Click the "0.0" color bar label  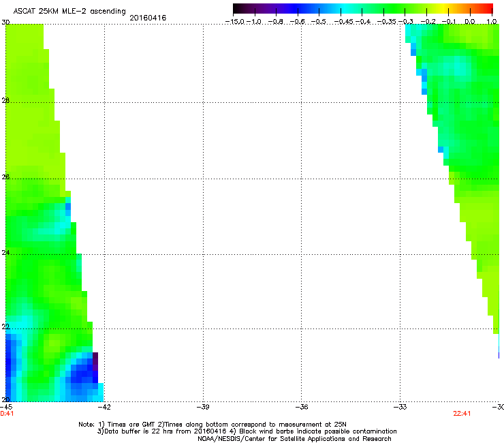click(x=470, y=22)
